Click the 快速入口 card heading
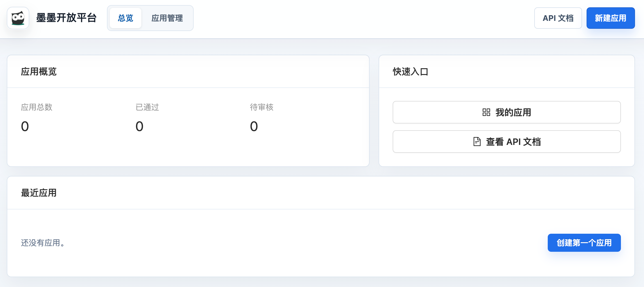This screenshot has width=644, height=287. [x=410, y=72]
